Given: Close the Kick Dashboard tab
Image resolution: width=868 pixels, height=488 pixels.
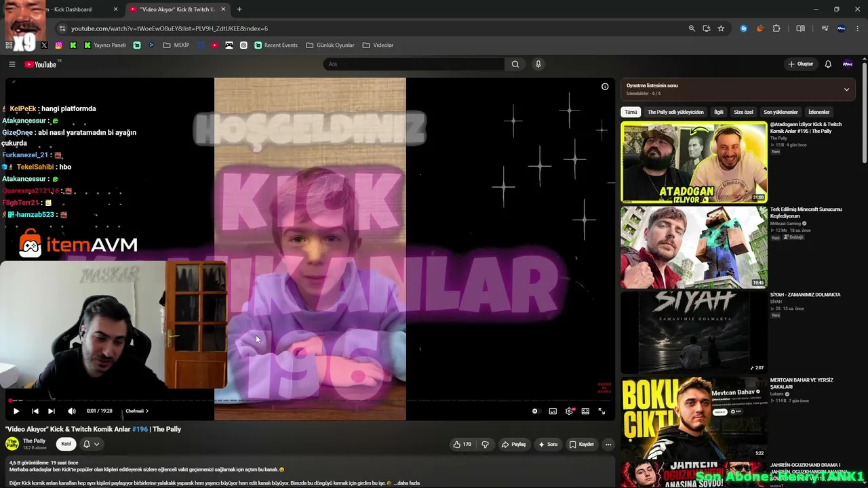Looking at the screenshot, I should pyautogui.click(x=115, y=9).
